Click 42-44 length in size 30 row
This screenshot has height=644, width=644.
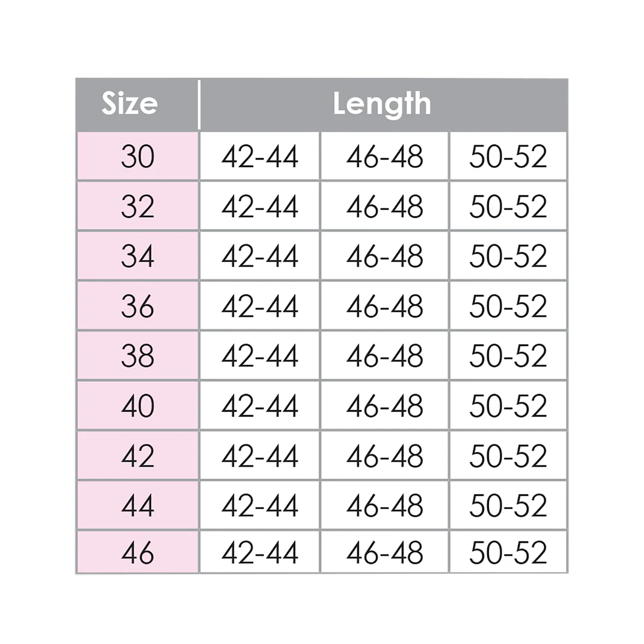(260, 156)
